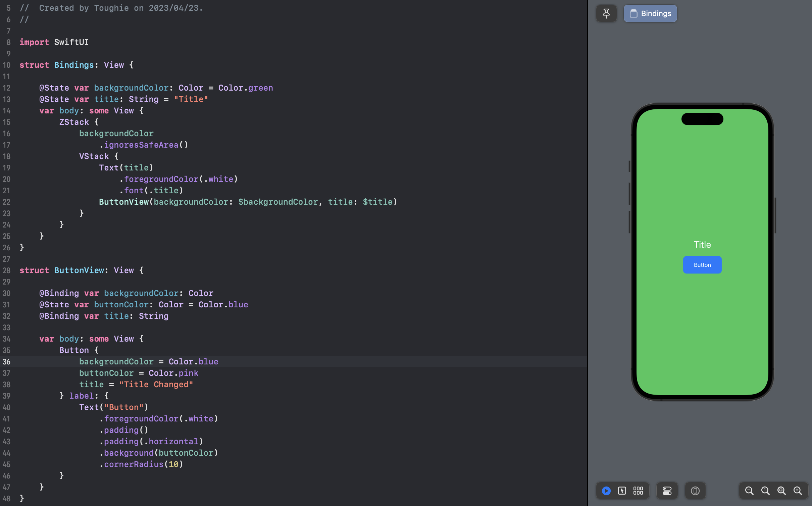Click '.ignoresSafeArea()' modifier
This screenshot has width=812, height=506.
click(x=144, y=145)
